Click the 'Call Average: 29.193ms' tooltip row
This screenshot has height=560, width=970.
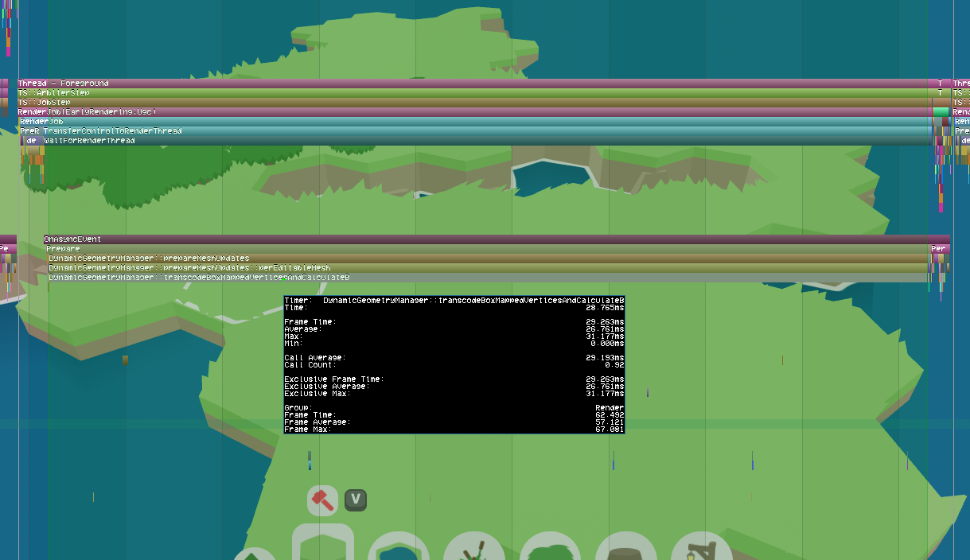454,358
